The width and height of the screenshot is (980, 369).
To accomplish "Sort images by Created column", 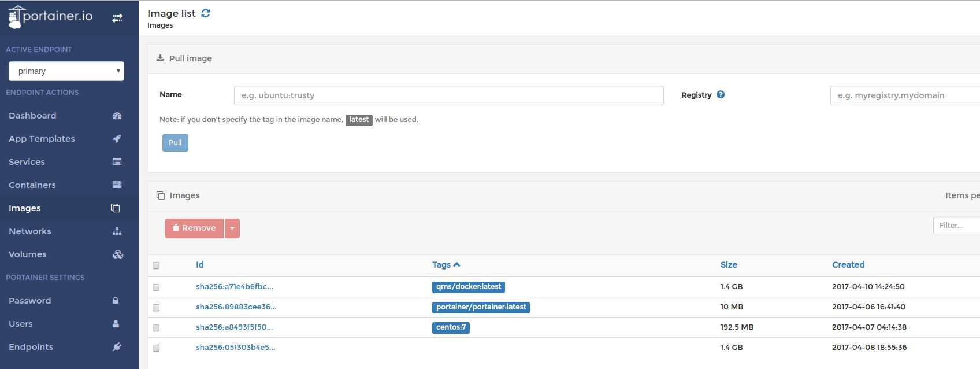I will (x=848, y=265).
